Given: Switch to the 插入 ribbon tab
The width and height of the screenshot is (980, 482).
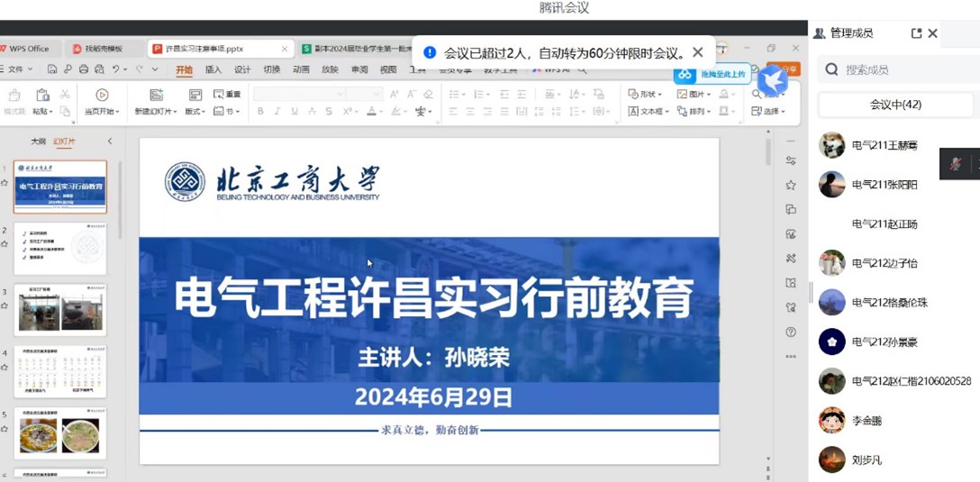Looking at the screenshot, I should (213, 69).
